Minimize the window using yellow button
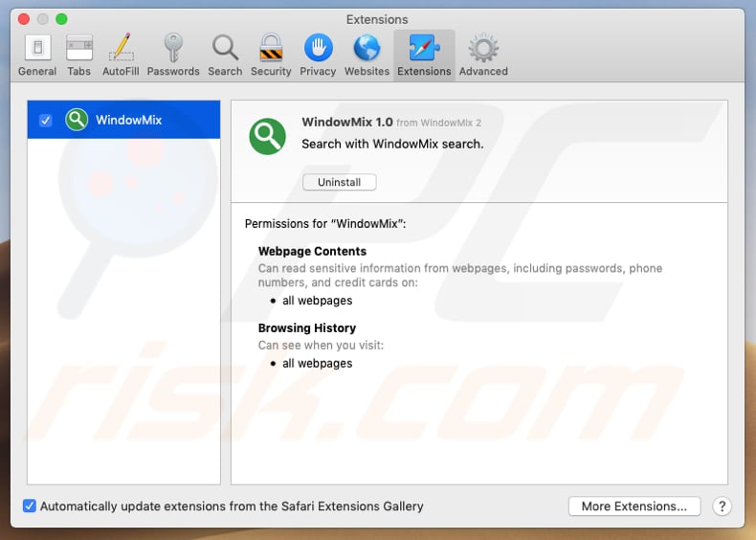Viewport: 756px width, 540px height. (43, 19)
